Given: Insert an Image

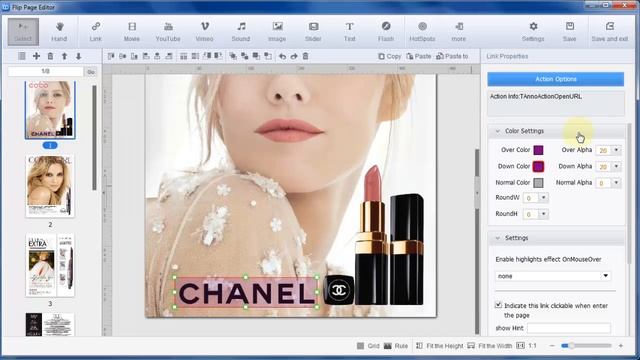Looking at the screenshot, I should coord(277,32).
